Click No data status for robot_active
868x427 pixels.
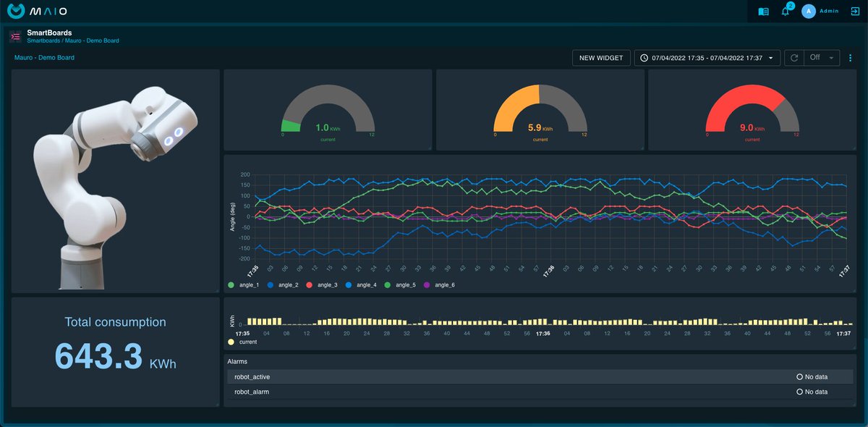(x=812, y=377)
